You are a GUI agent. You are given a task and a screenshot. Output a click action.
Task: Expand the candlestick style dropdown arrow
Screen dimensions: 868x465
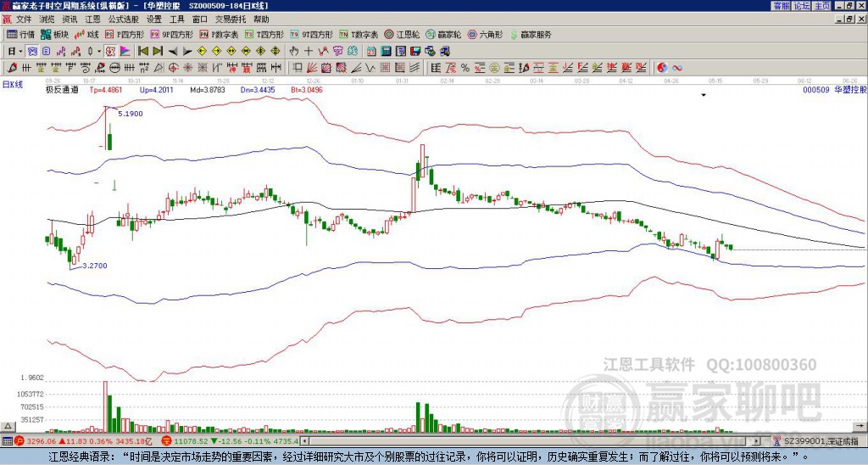click(x=99, y=52)
